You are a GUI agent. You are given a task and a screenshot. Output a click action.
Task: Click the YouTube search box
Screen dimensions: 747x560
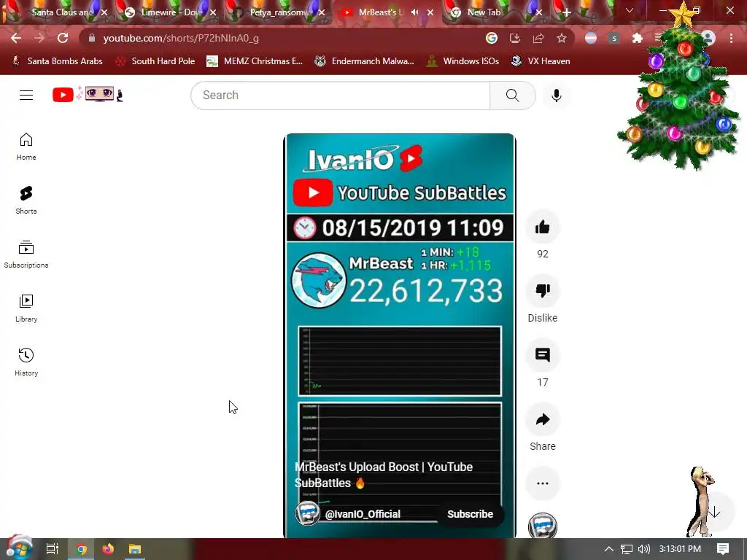[340, 96]
